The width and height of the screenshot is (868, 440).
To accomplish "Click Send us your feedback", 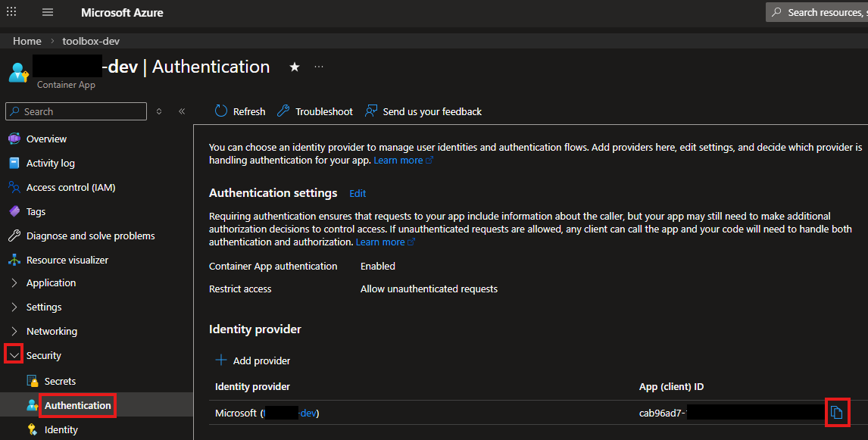I will tap(423, 111).
